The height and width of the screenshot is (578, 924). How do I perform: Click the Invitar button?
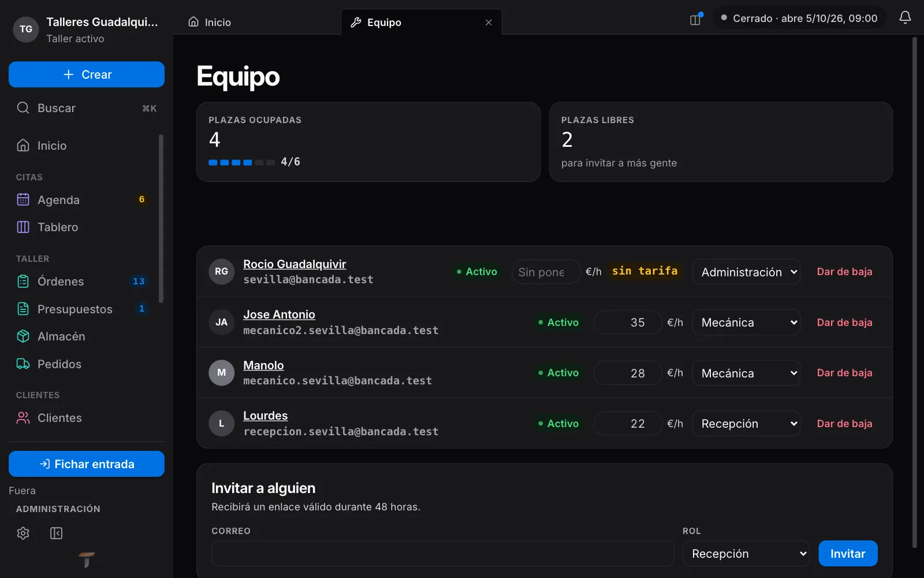point(848,554)
